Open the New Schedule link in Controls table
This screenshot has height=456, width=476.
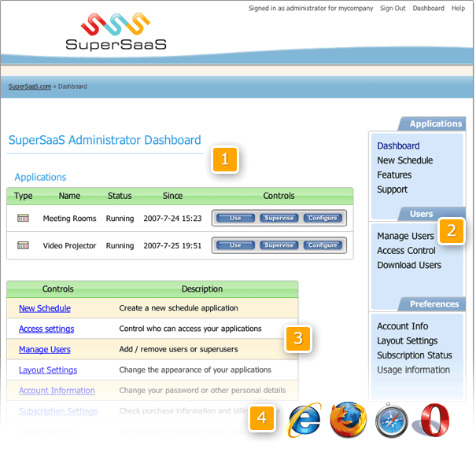point(45,308)
